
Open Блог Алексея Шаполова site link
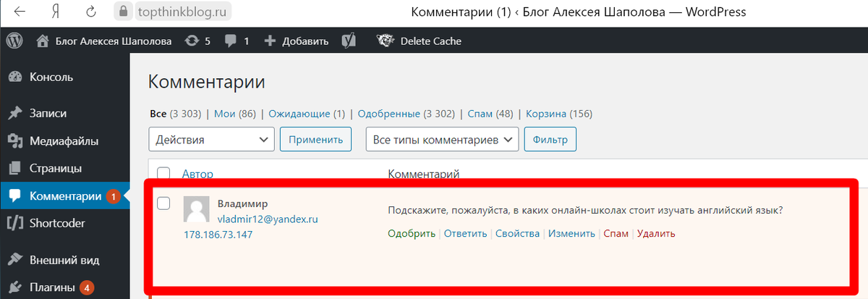pos(114,41)
